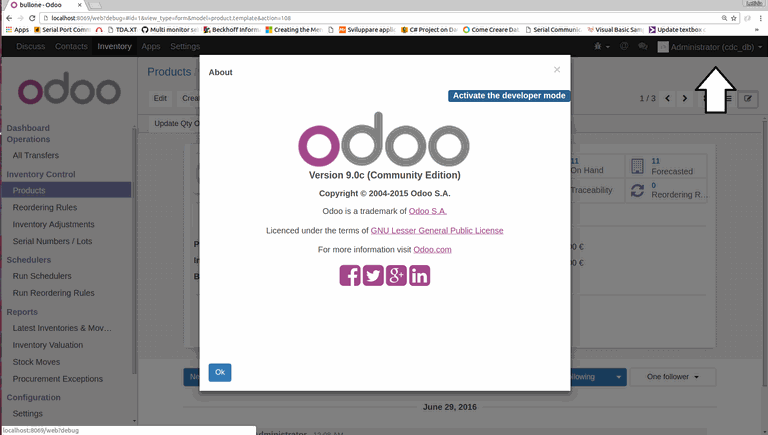Open Run Schedulers in sidebar
The width and height of the screenshot is (768, 435).
coord(42,276)
